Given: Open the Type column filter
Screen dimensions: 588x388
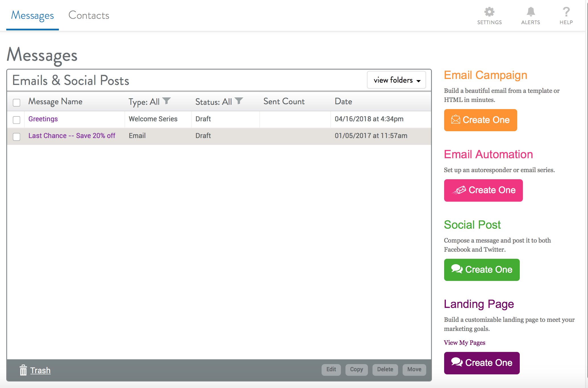Looking at the screenshot, I should [x=167, y=101].
